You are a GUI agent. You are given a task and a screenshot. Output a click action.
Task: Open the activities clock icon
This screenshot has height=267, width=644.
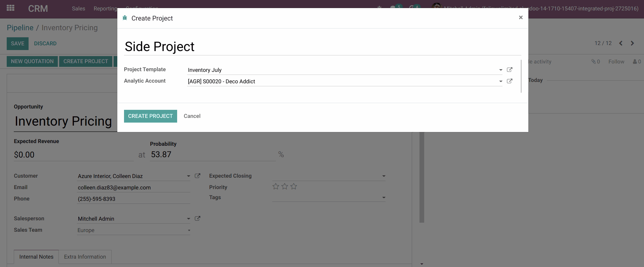click(x=411, y=7)
